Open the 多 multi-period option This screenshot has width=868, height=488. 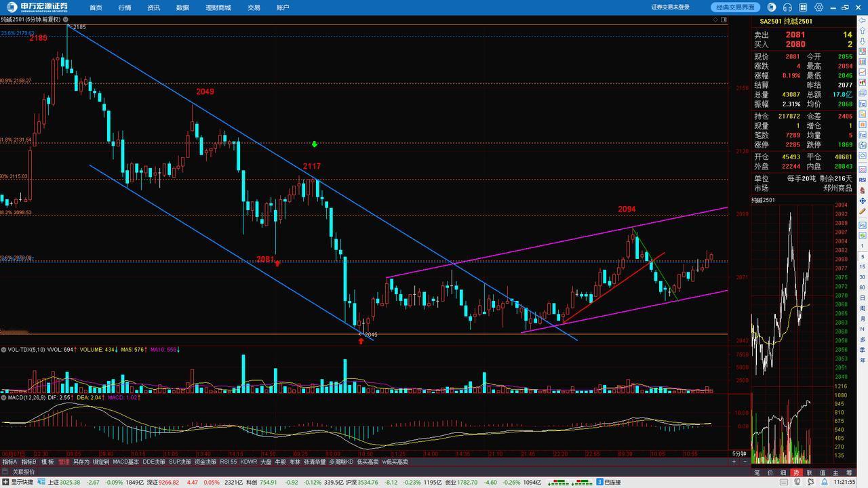pos(863,340)
